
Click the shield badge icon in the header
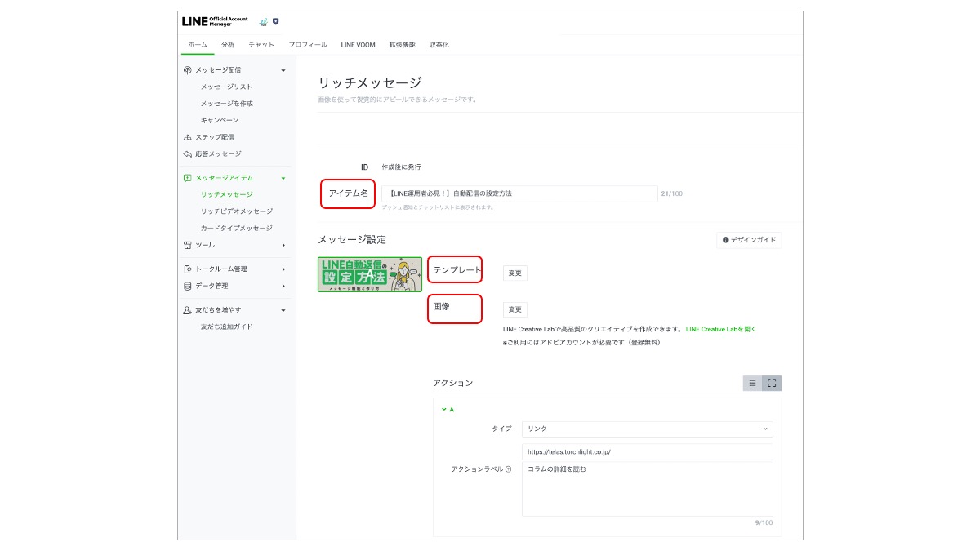pos(275,22)
